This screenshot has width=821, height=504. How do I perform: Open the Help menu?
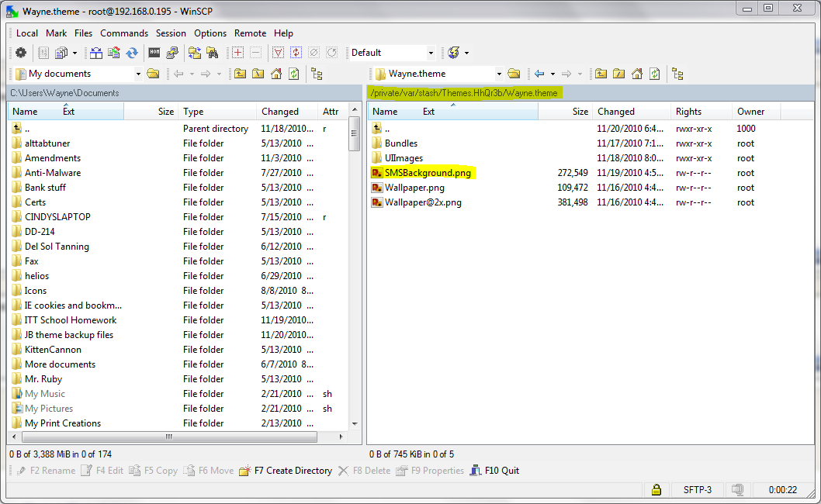[x=283, y=33]
